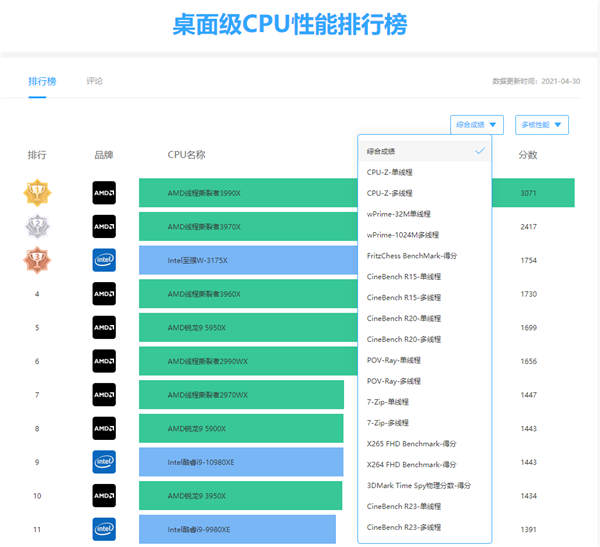This screenshot has height=547, width=600.
Task: Pick CineBench R20-单线程 option
Action: pos(425,318)
